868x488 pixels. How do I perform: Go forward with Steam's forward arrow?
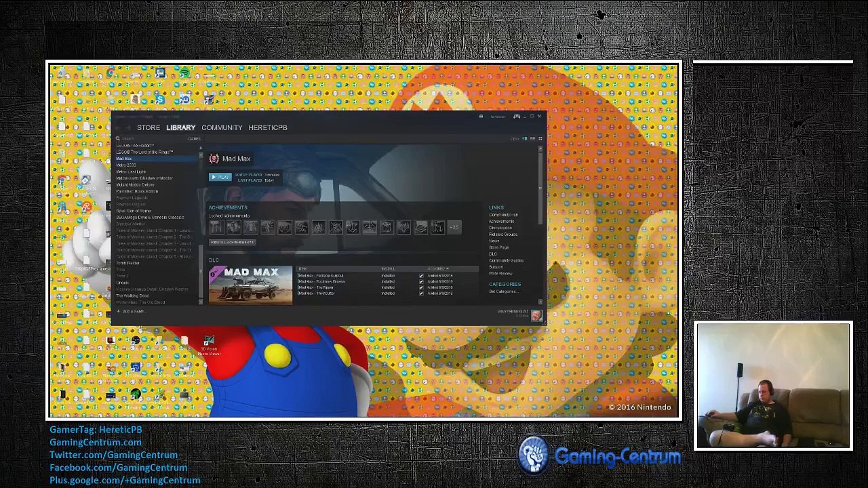(x=127, y=127)
